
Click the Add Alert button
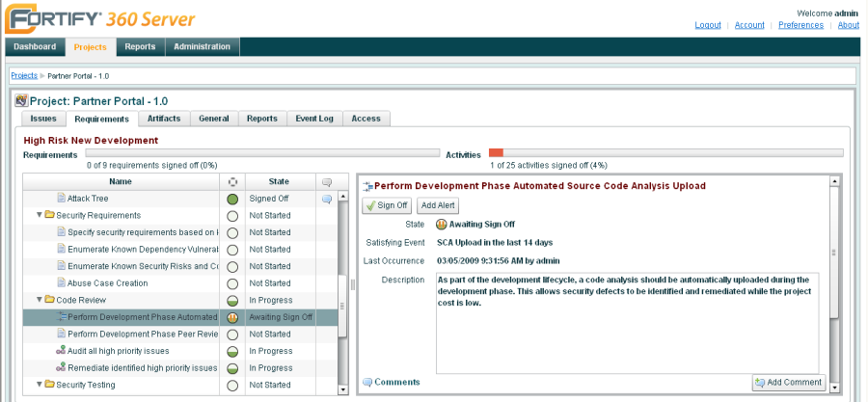(439, 205)
